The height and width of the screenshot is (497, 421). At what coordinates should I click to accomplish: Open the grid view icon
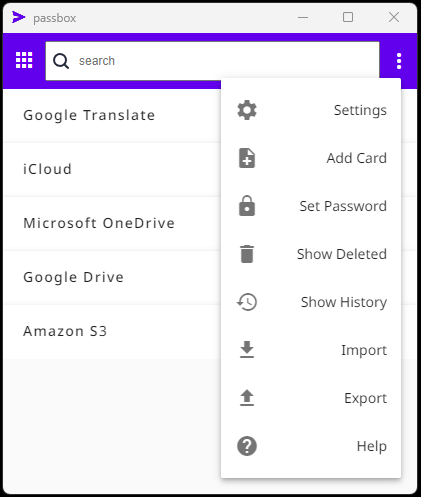click(24, 60)
